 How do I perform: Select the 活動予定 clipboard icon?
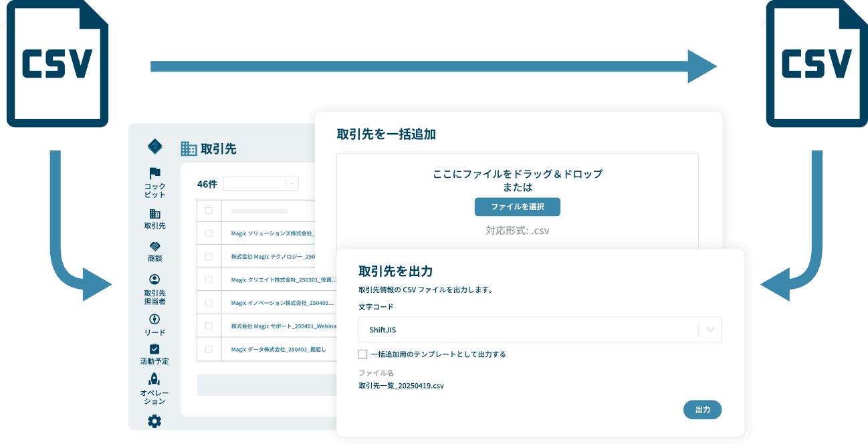pos(154,349)
